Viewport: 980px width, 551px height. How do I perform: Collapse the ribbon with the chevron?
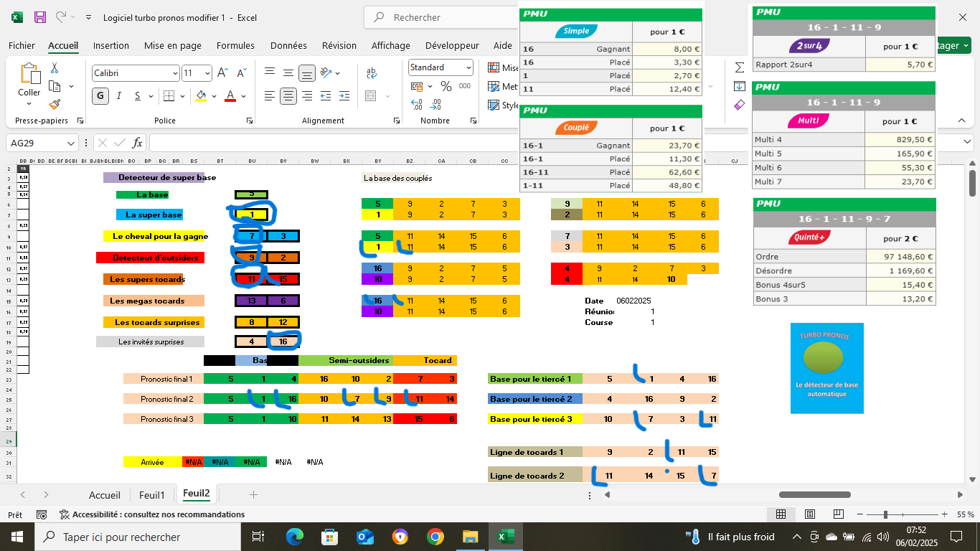tap(963, 121)
